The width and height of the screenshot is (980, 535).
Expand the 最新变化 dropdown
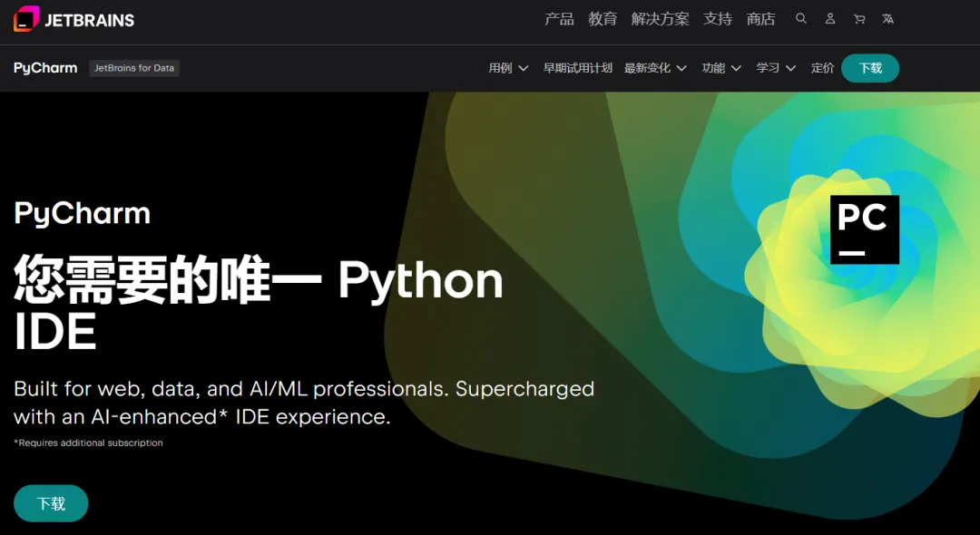coord(655,68)
